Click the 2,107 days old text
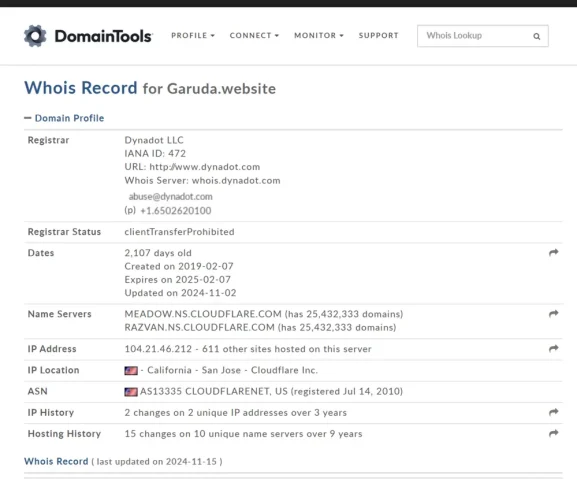 158,253
